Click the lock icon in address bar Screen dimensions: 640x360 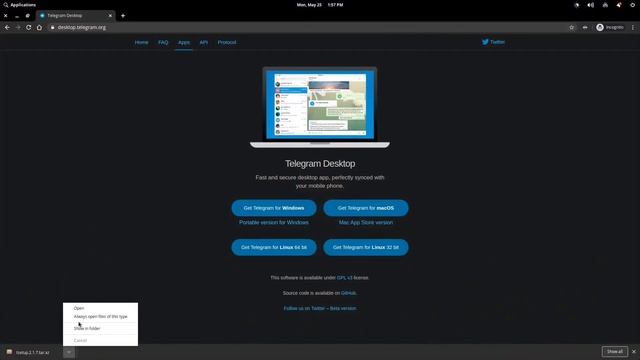[x=52, y=27]
